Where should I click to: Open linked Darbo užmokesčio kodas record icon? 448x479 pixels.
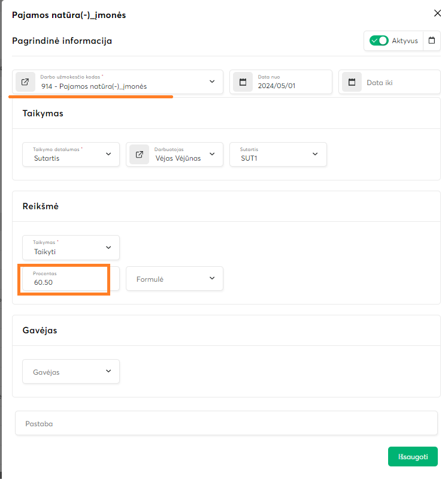[25, 82]
